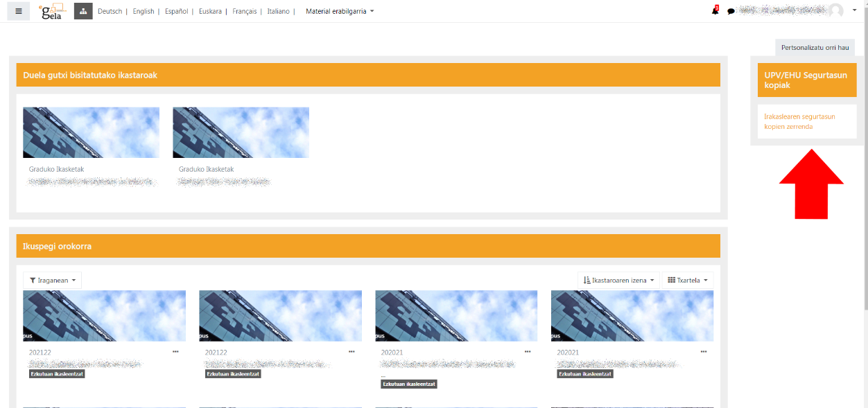Click the user avatar picture

(x=836, y=11)
